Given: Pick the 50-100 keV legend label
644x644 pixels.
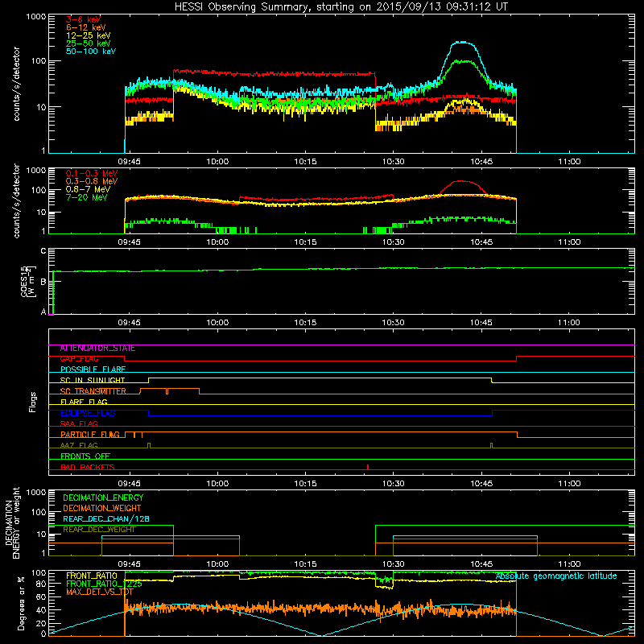Looking at the screenshot, I should (91, 52).
